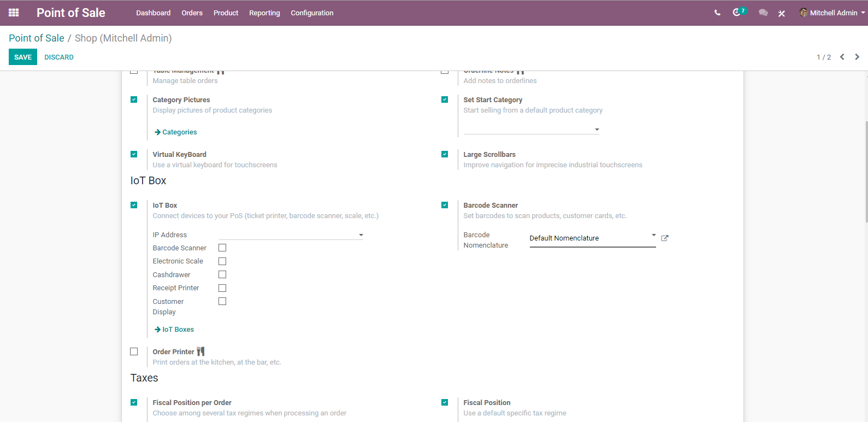Enable Cashdrawer checkbox
The width and height of the screenshot is (868, 422).
pyautogui.click(x=222, y=274)
